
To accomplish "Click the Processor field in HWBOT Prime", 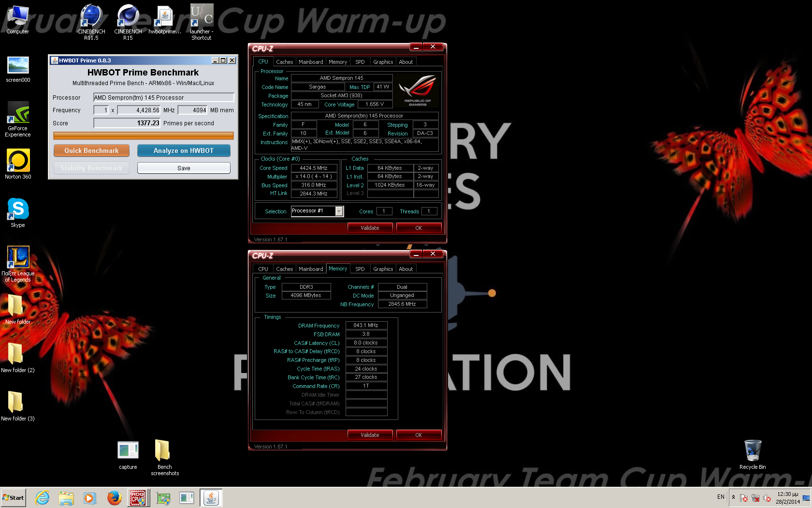I will pos(164,97).
